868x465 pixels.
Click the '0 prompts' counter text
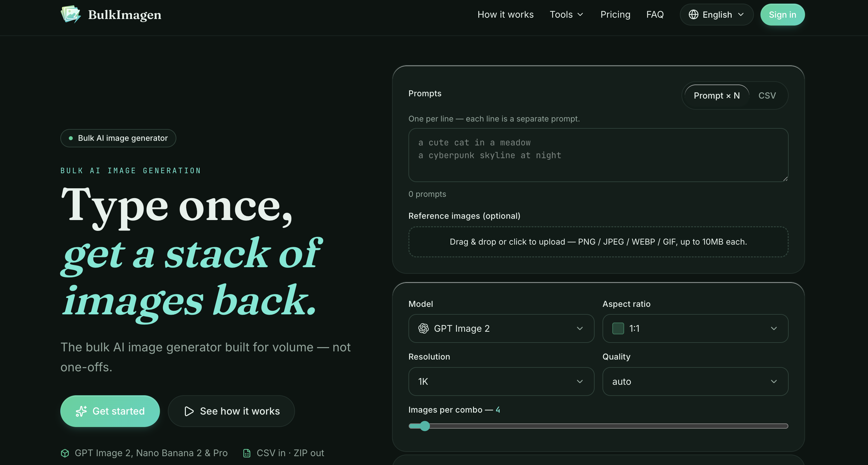427,194
